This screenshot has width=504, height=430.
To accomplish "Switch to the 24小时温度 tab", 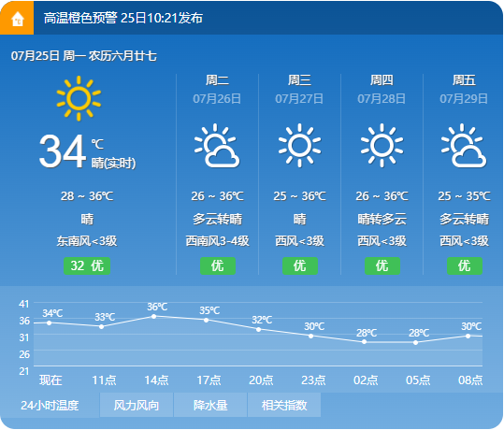I will tap(50, 405).
